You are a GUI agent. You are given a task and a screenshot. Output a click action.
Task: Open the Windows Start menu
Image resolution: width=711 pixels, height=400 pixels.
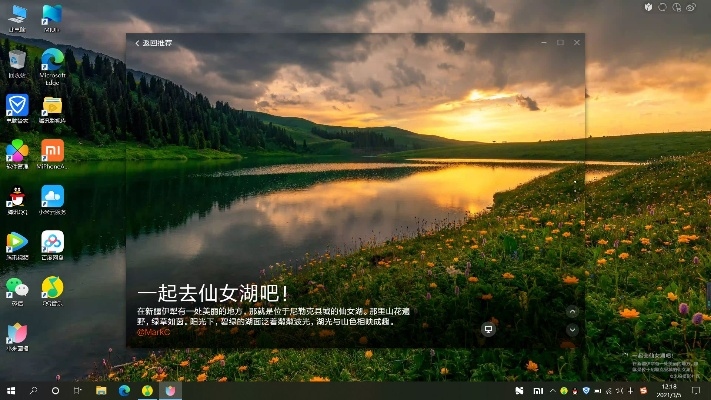tap(11, 390)
